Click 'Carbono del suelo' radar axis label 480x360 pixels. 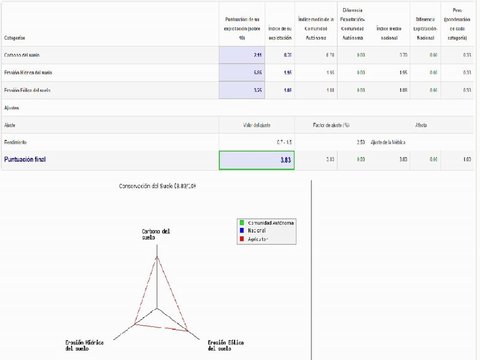(x=156, y=234)
